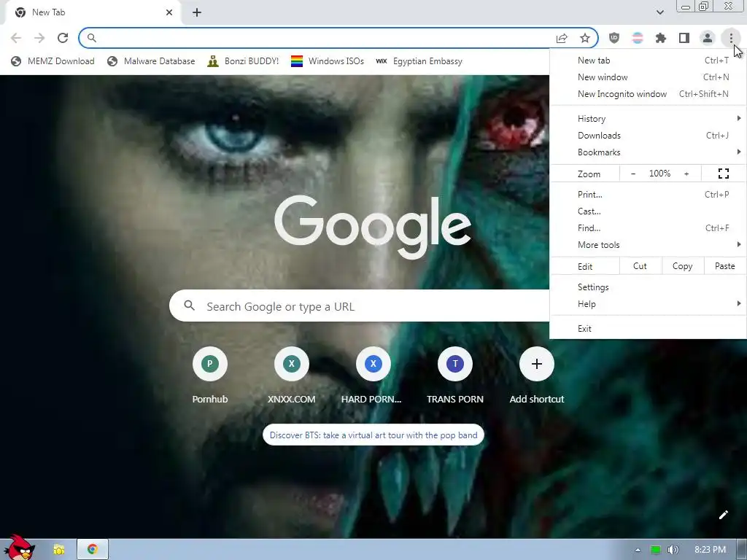Open the tab search chevron
747x560 pixels.
[x=659, y=12]
